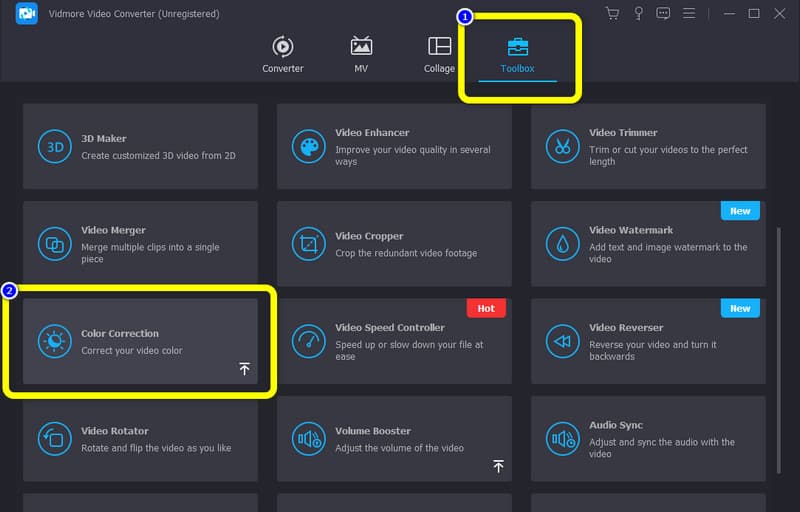
Task: Open the Video Merger icon
Action: 54,244
